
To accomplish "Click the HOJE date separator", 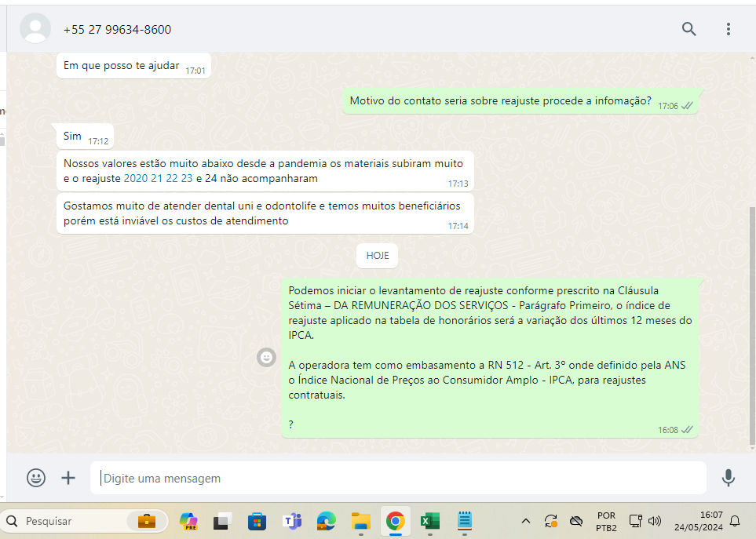I will tap(377, 256).
